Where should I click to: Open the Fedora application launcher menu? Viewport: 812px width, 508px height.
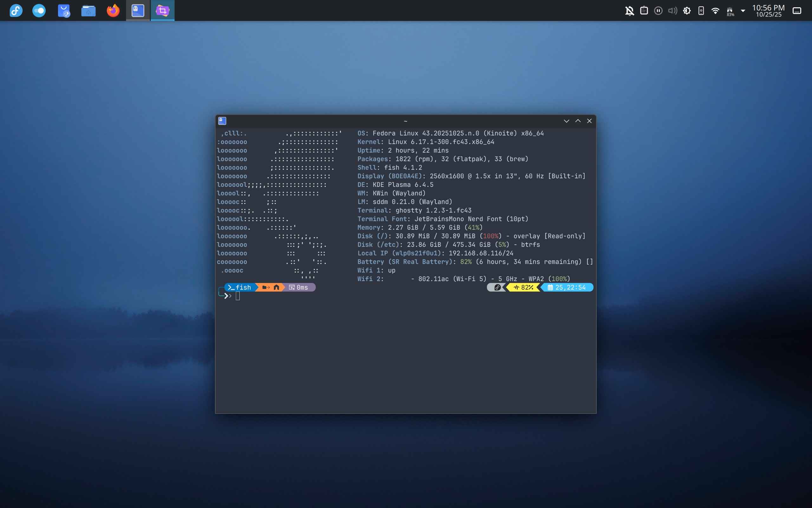pos(16,10)
